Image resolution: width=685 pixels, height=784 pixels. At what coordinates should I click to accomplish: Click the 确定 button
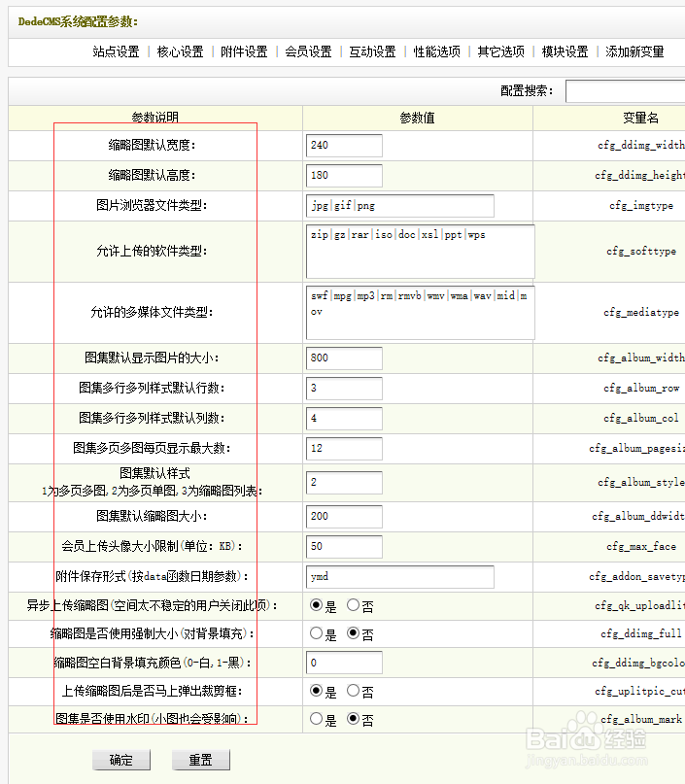pyautogui.click(x=121, y=760)
